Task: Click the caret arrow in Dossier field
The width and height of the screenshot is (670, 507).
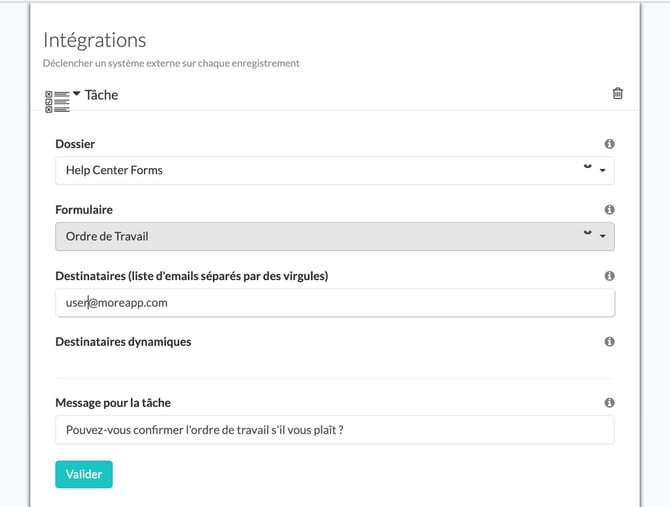Action: click(602, 171)
